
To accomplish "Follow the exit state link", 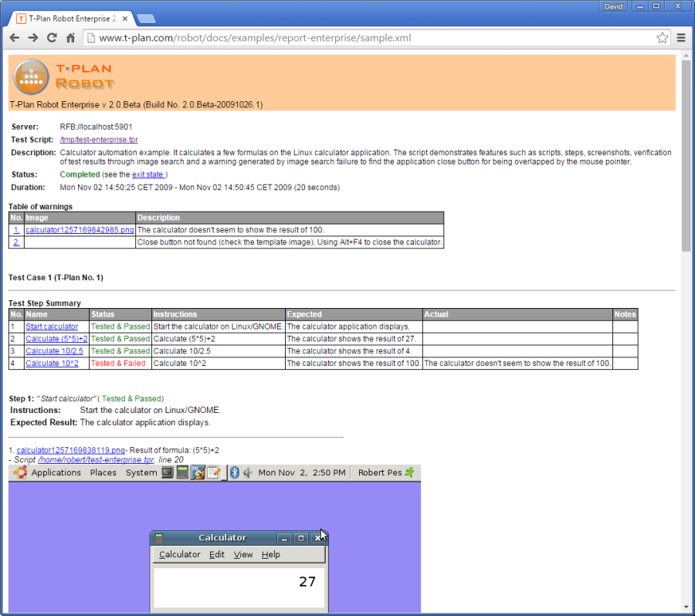I will pos(149,174).
